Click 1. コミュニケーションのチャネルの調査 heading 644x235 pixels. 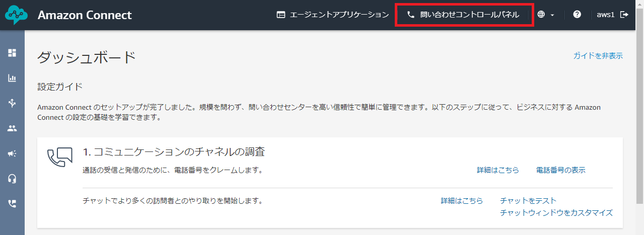174,151
